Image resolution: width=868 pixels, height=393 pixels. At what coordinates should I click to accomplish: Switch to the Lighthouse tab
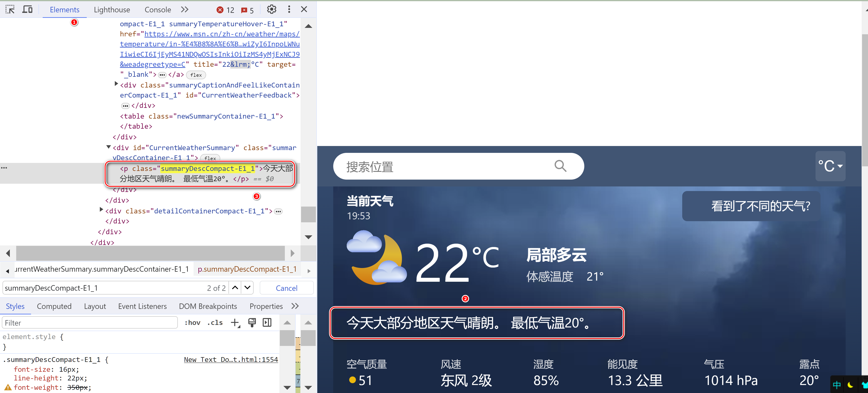pyautogui.click(x=112, y=10)
